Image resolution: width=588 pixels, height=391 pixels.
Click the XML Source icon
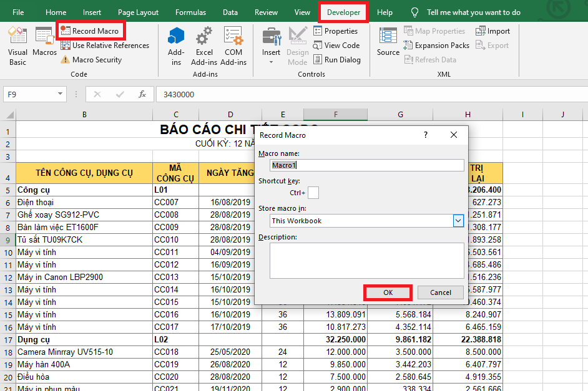point(388,42)
